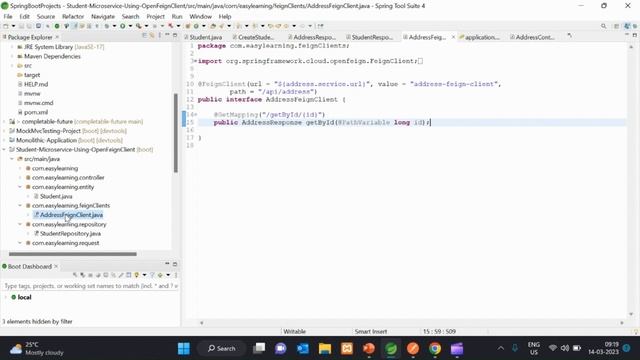Image resolution: width=640 pixels, height=360 pixels.
Task: Switch to the application... editor tab
Action: point(480,37)
